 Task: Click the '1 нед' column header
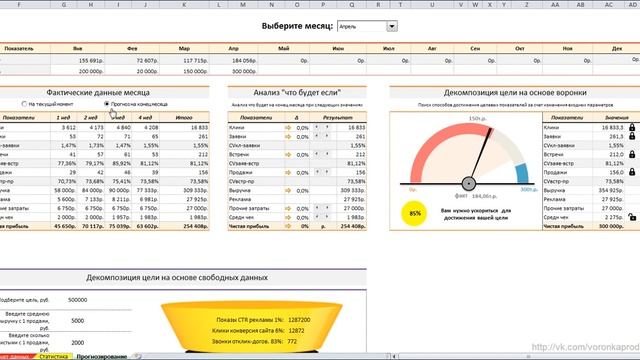pos(63,118)
